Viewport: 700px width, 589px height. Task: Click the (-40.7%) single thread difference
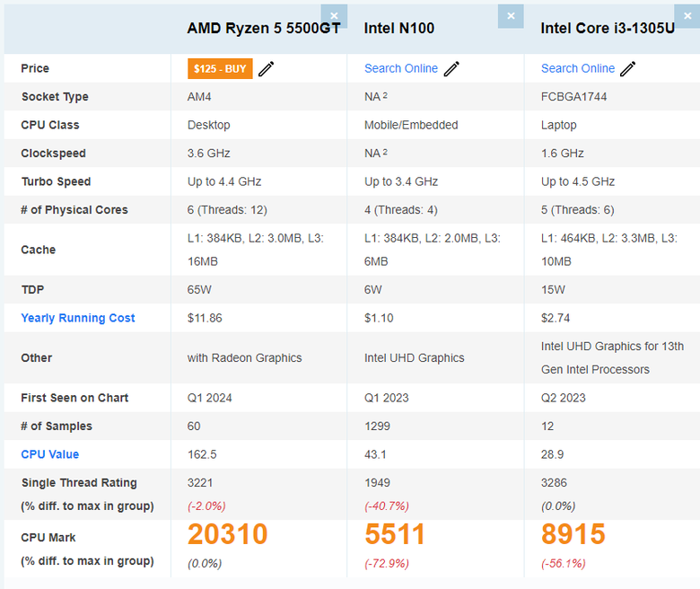click(x=387, y=506)
